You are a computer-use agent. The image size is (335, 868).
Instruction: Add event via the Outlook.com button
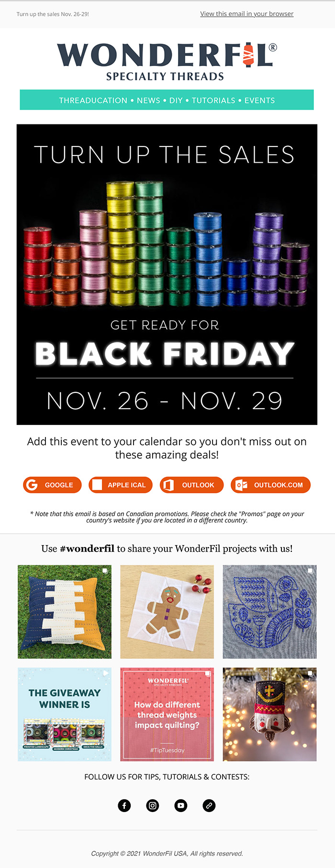click(x=270, y=485)
